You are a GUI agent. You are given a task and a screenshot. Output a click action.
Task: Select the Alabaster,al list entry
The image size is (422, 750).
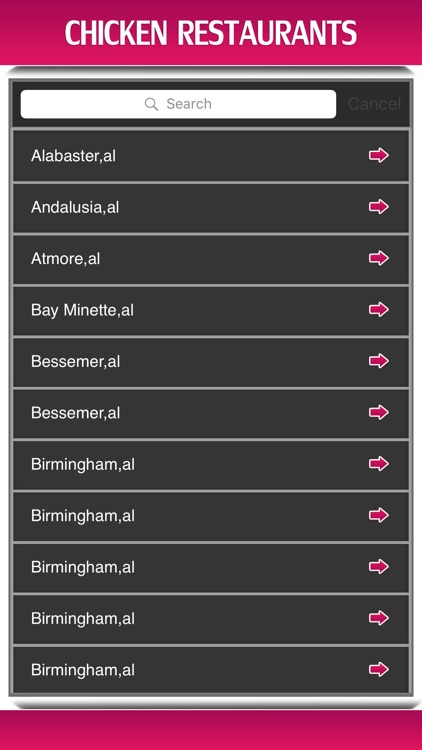pyautogui.click(x=211, y=155)
